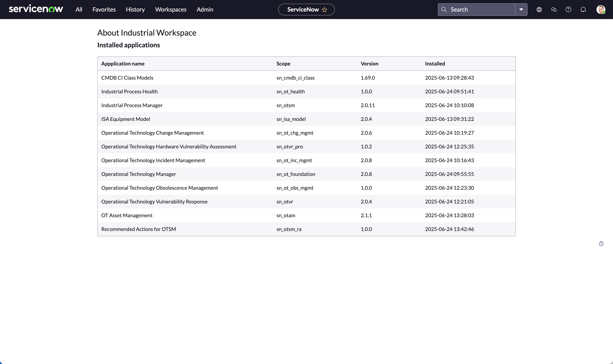The image size is (613, 364).
Task: Click install date 2025-06-24 10:10:08
Action: click(449, 105)
